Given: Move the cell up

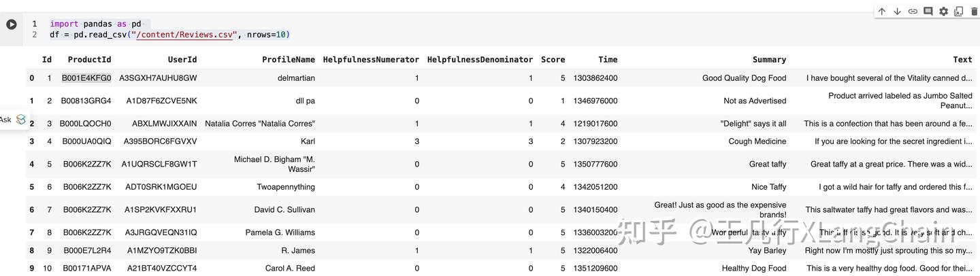Looking at the screenshot, I should 882,12.
